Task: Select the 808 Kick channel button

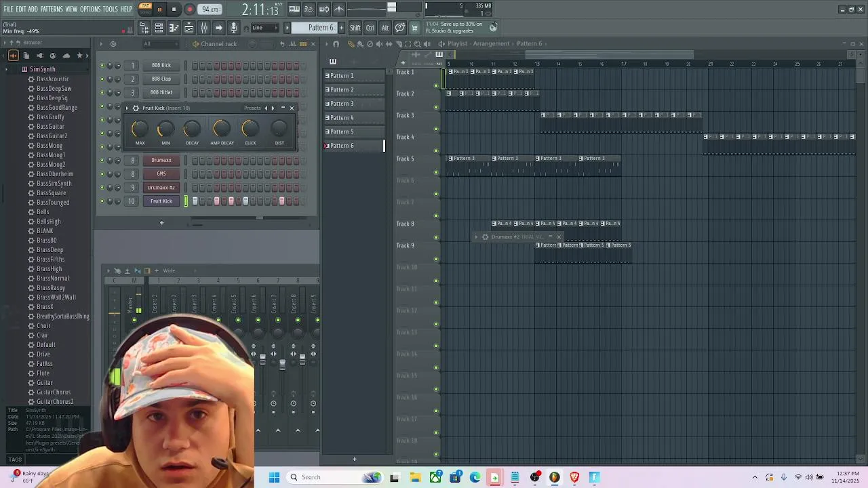Action: click(x=161, y=65)
